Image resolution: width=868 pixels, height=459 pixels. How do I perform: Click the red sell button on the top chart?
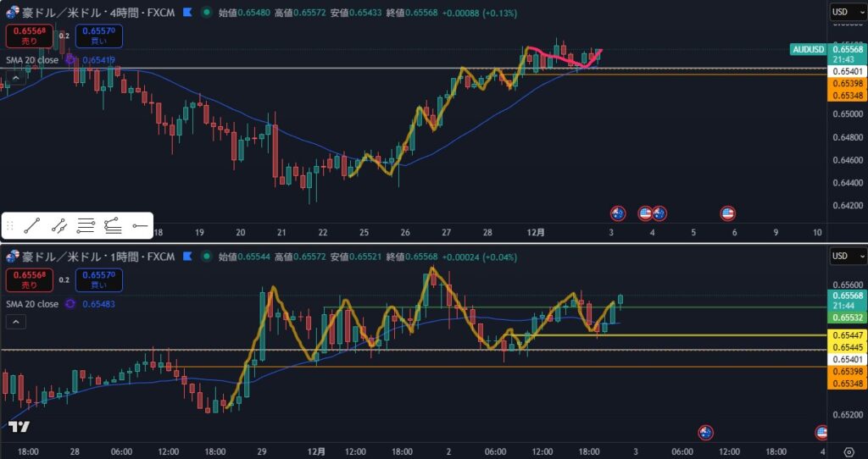[30, 36]
